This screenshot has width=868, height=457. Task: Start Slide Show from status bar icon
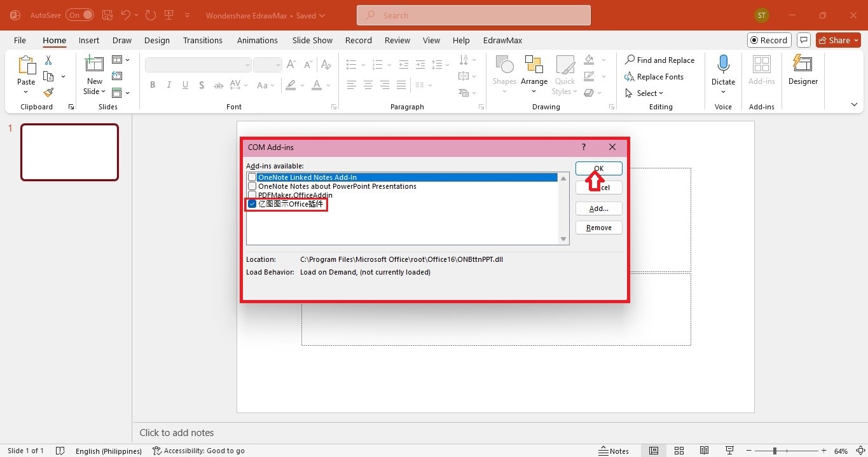730,451
